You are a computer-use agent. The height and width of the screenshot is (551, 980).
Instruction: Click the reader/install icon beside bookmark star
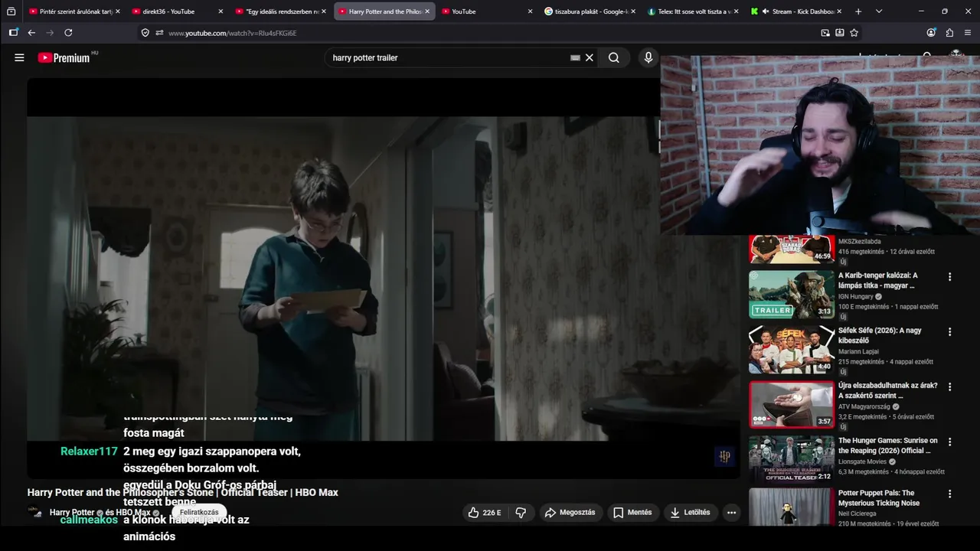(840, 33)
